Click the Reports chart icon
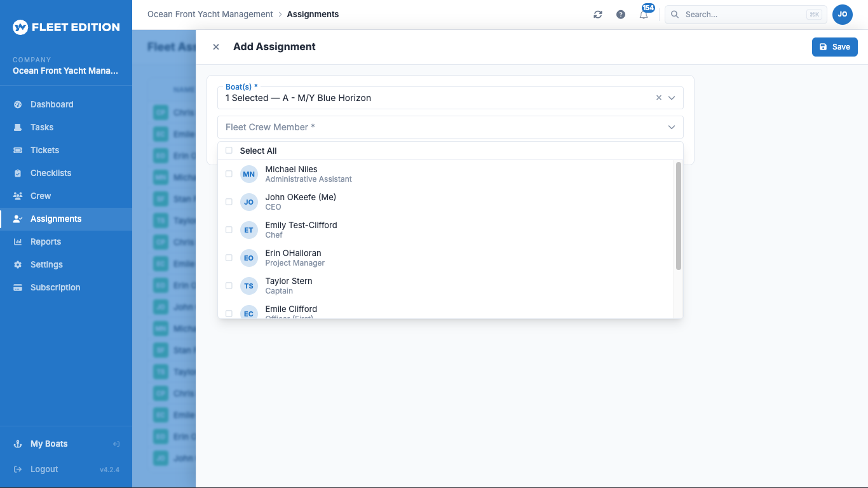Image resolution: width=868 pixels, height=488 pixels. click(x=18, y=241)
